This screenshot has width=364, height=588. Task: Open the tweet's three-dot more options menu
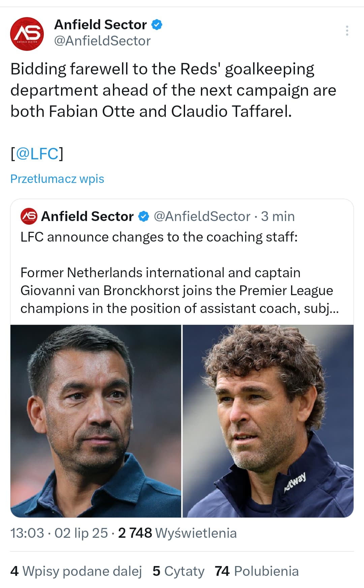click(x=347, y=31)
